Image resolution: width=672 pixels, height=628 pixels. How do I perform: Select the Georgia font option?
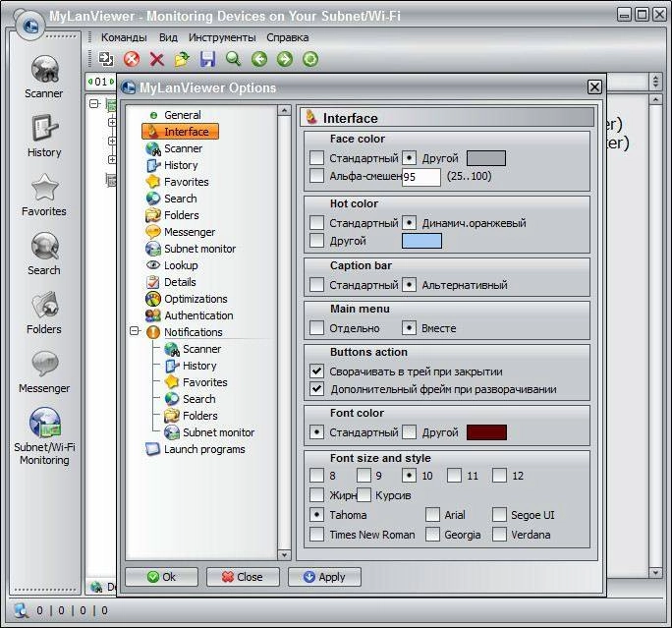point(432,534)
